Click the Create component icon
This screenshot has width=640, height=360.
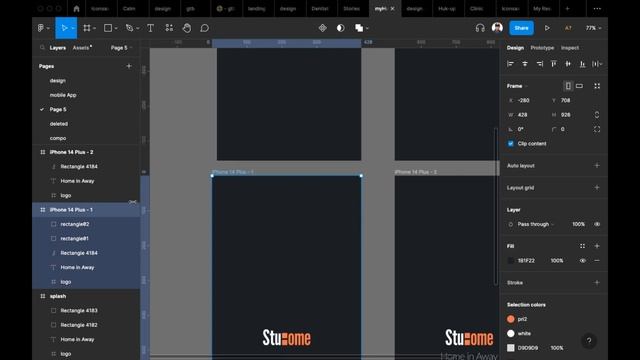(322, 28)
